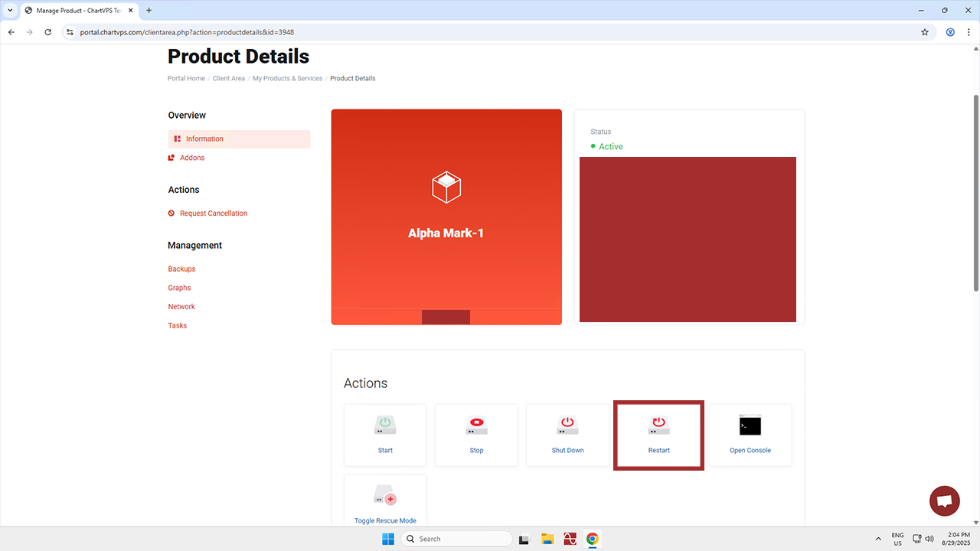Expand the tab search dropdown arrow

pos(11,11)
